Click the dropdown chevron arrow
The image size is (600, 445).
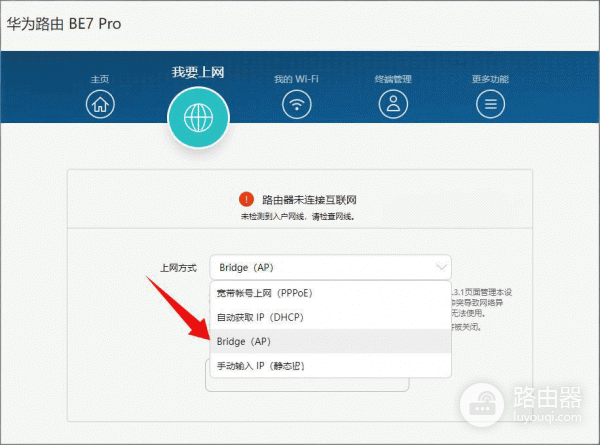[441, 267]
